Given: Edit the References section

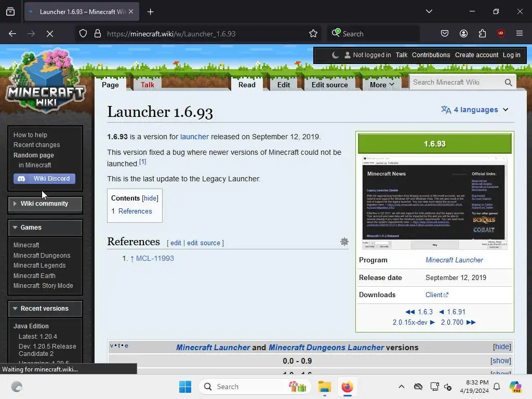Looking at the screenshot, I should tap(176, 243).
